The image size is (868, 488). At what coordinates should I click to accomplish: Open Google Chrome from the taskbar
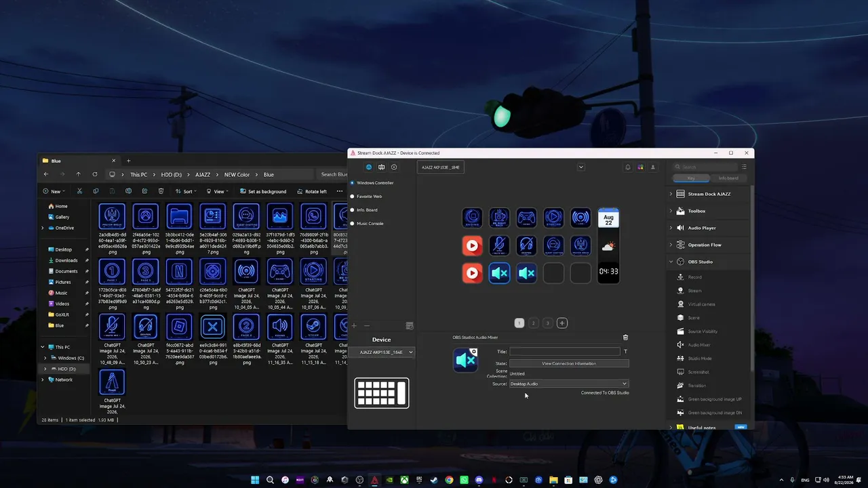449,480
